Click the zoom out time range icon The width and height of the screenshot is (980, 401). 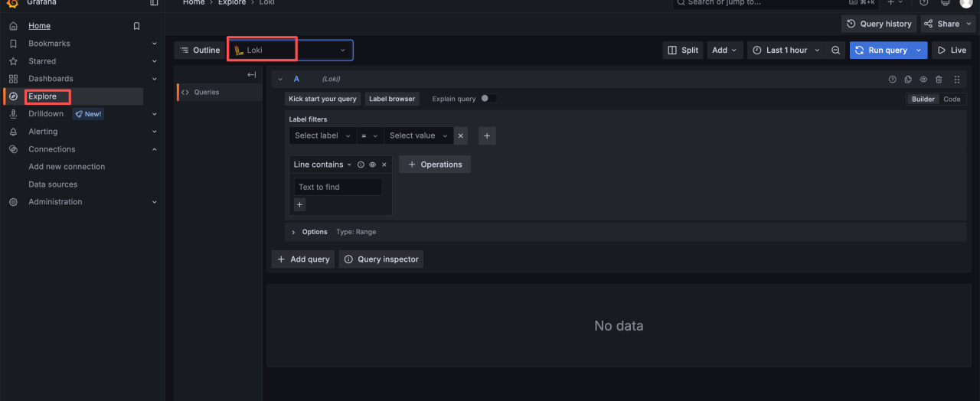(836, 51)
